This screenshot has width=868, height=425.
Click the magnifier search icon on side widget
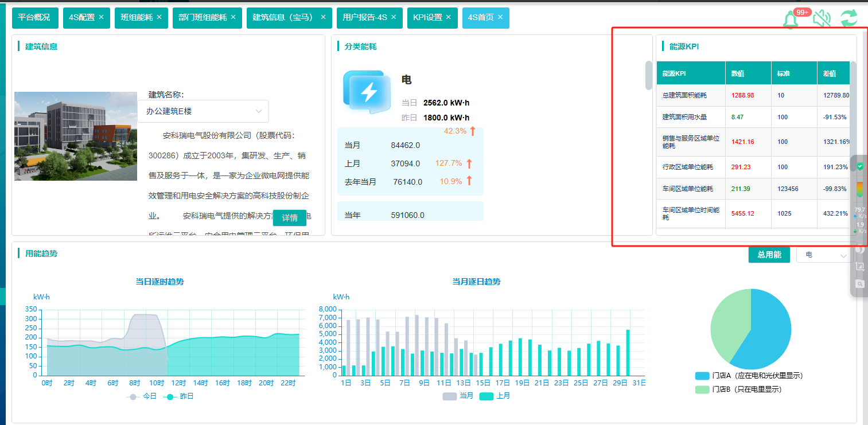point(859,283)
